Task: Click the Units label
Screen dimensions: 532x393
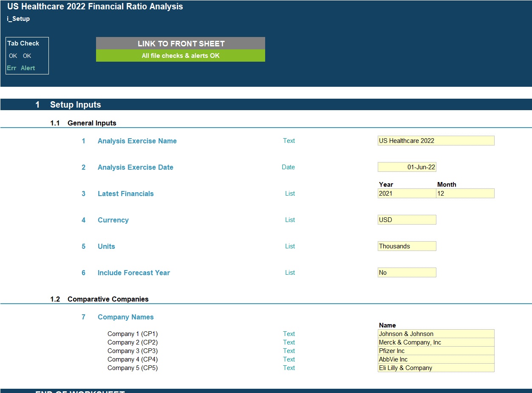Action: click(x=106, y=246)
